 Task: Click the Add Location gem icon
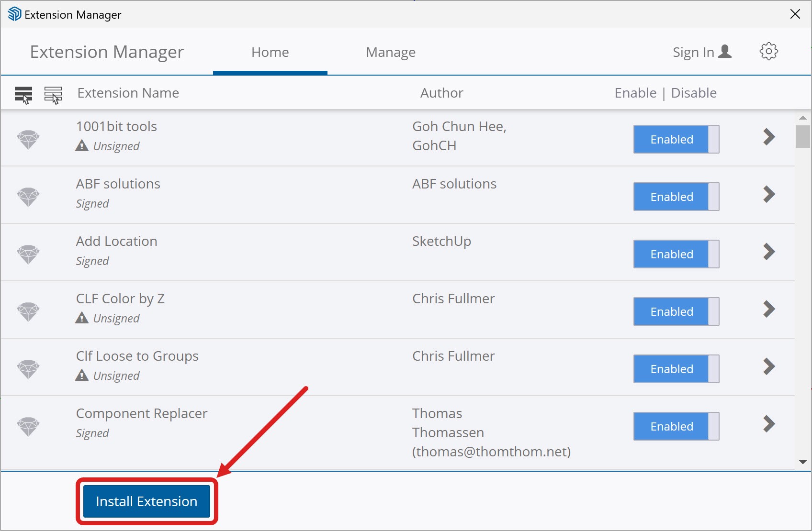[28, 254]
